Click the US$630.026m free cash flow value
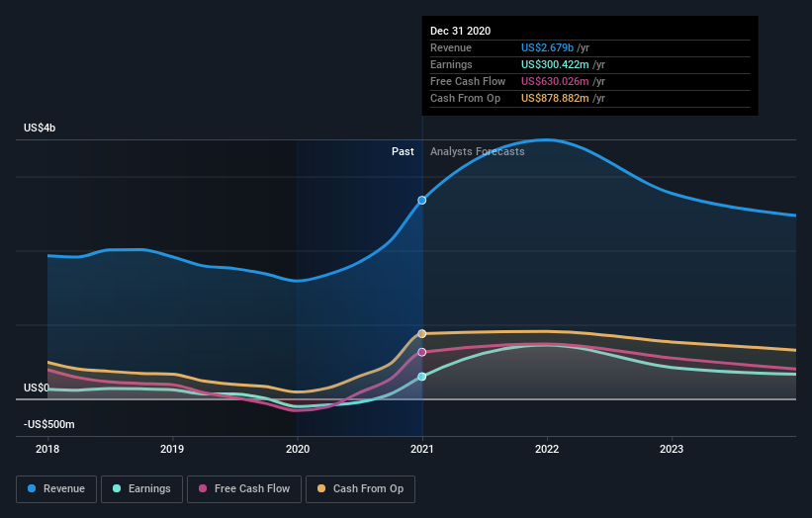The height and width of the screenshot is (518, 812). pyautogui.click(x=555, y=81)
